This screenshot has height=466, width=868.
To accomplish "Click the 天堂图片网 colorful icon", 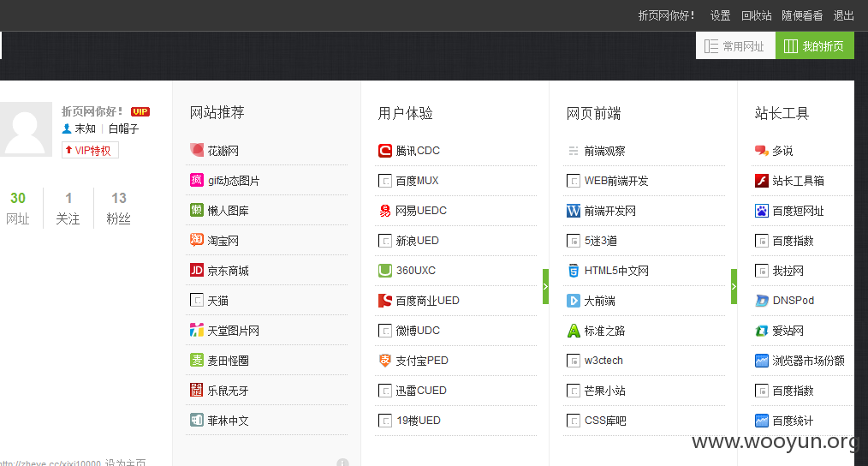I will click(x=197, y=331).
